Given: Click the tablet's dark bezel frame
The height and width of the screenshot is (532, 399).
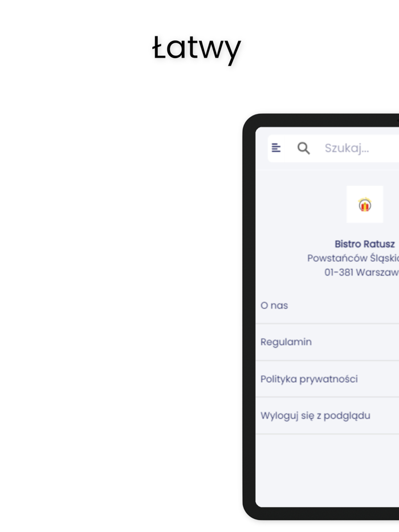Looking at the screenshot, I should 249,316.
